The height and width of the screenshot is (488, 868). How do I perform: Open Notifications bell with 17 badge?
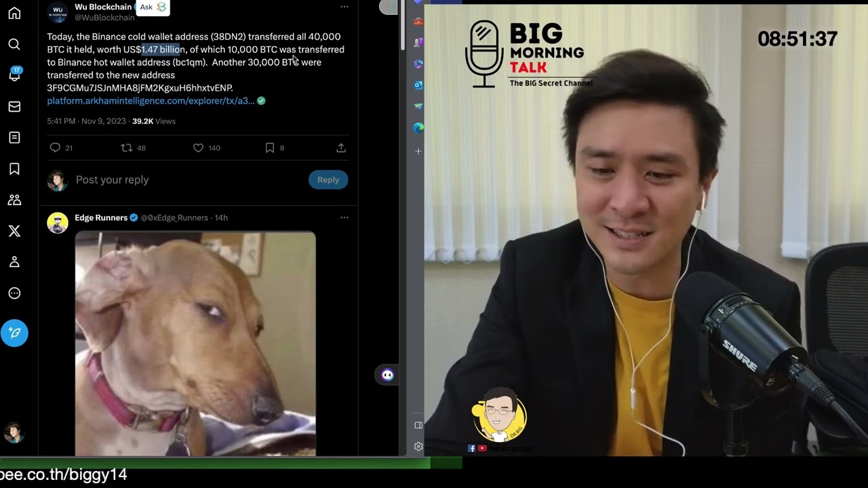tap(14, 75)
